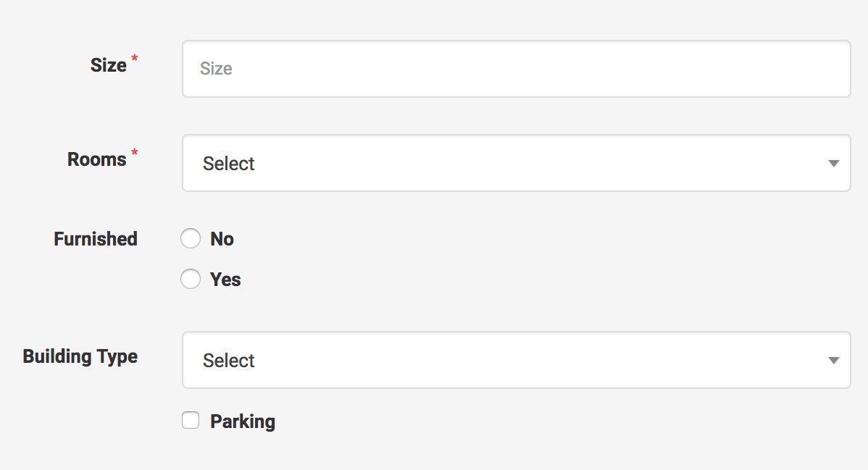The width and height of the screenshot is (868, 470).
Task: Click the arrow icon on Building Type dropdown
Action: [833, 361]
